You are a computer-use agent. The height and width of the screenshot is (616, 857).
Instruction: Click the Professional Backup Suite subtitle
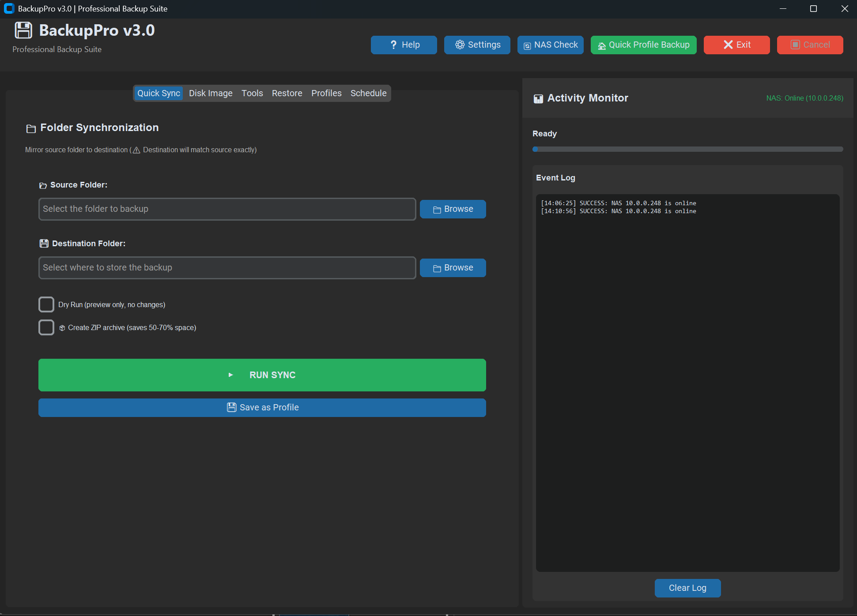click(57, 49)
